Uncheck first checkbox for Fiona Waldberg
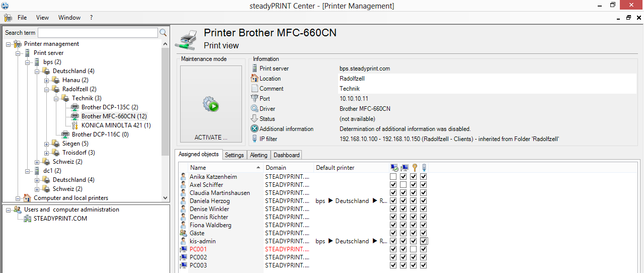The width and height of the screenshot is (644, 273). 393,225
